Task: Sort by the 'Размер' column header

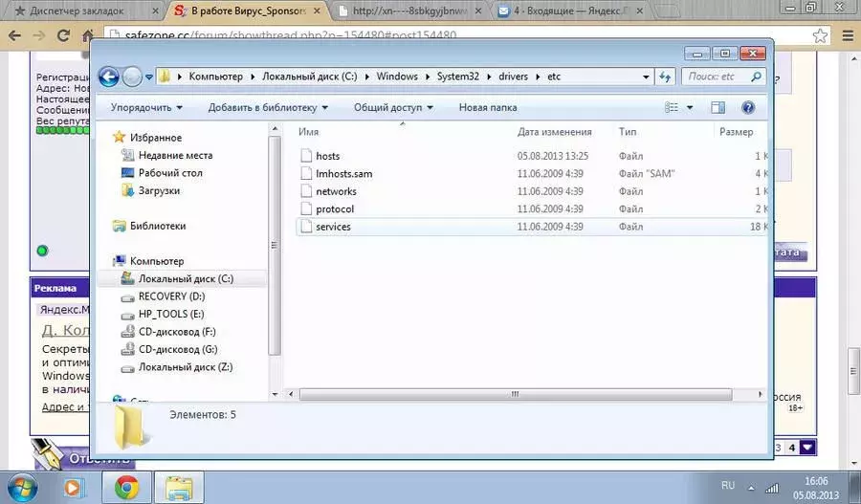Action: coord(736,132)
